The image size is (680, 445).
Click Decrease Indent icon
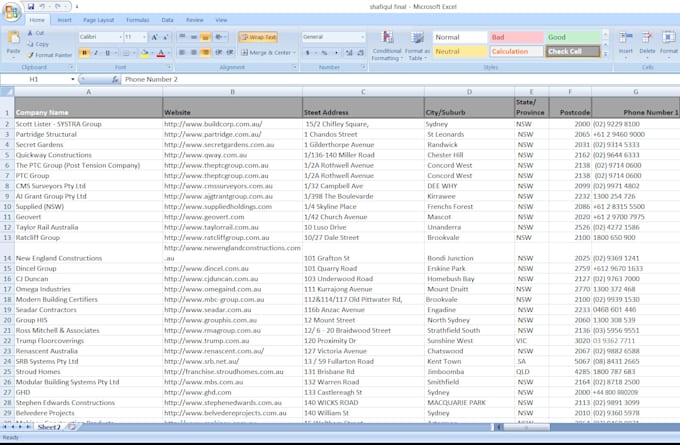[x=219, y=52]
